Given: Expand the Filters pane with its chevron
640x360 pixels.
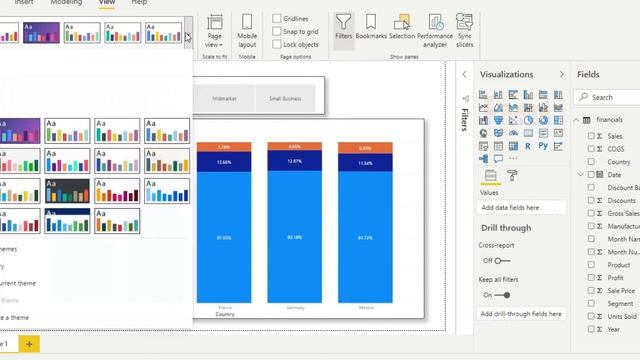Looking at the screenshot, I should tap(464, 74).
